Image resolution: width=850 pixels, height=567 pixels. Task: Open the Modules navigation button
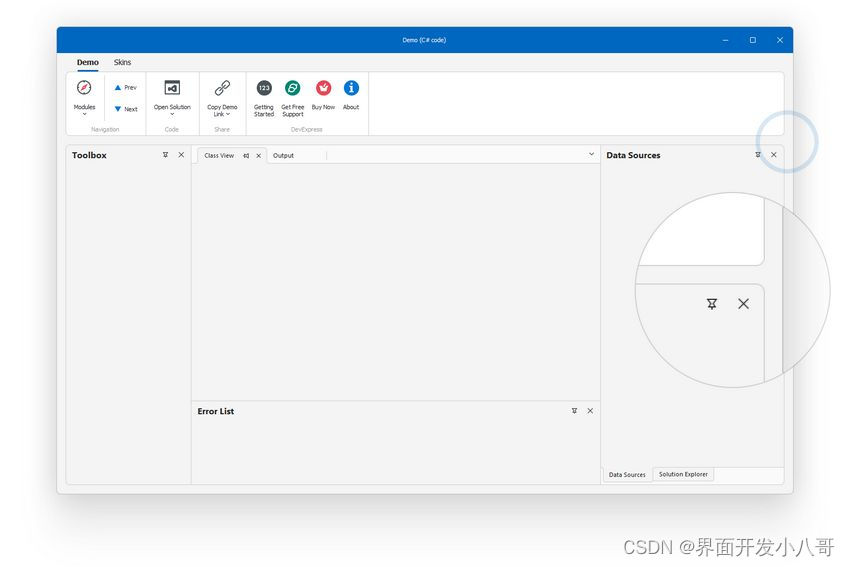(84, 98)
